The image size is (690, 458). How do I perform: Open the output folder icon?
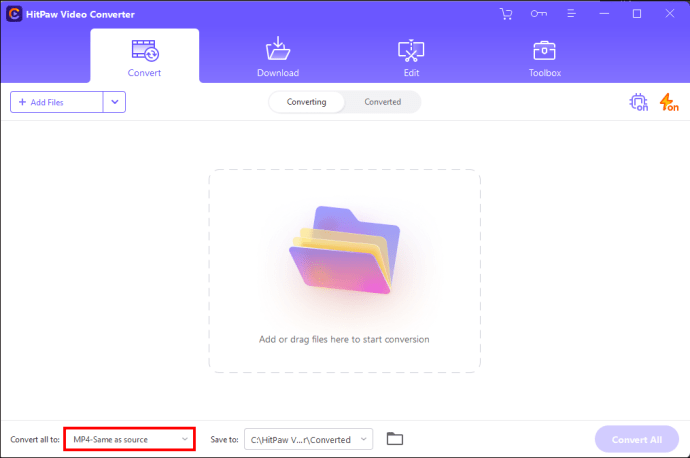pos(395,439)
